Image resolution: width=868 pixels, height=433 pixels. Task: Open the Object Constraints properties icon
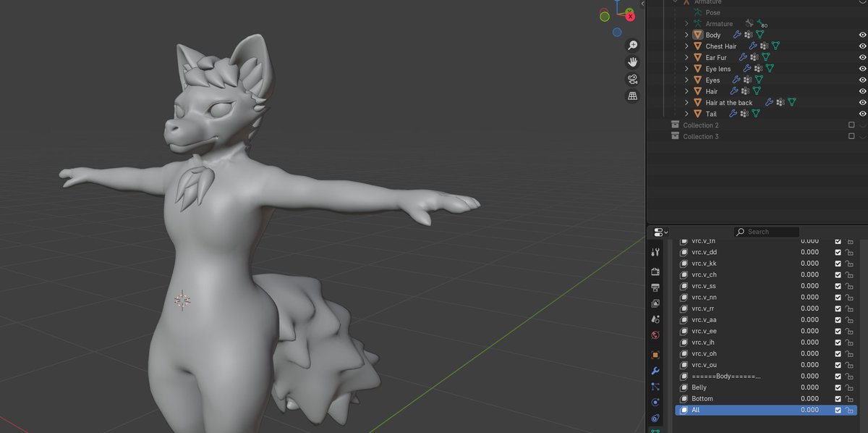click(x=655, y=419)
